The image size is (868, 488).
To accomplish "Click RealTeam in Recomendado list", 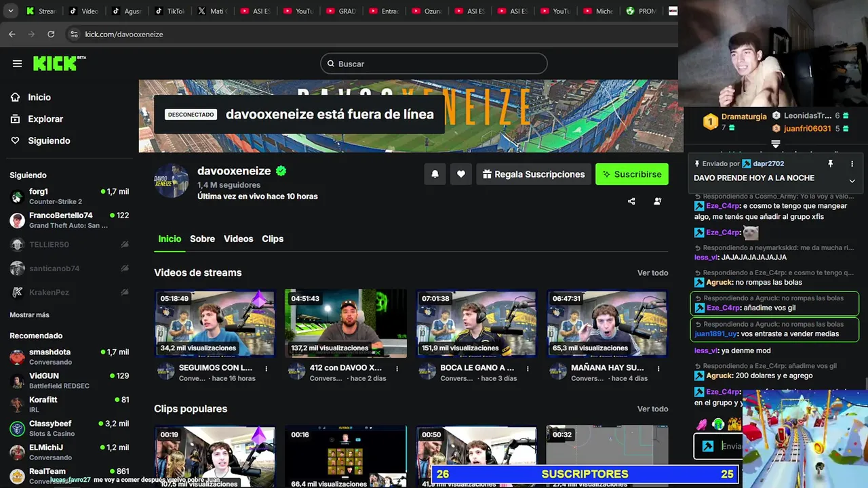I will point(69,474).
